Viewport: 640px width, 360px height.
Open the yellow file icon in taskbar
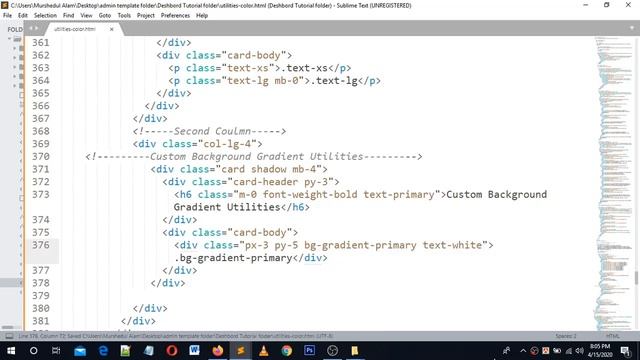coord(355,351)
